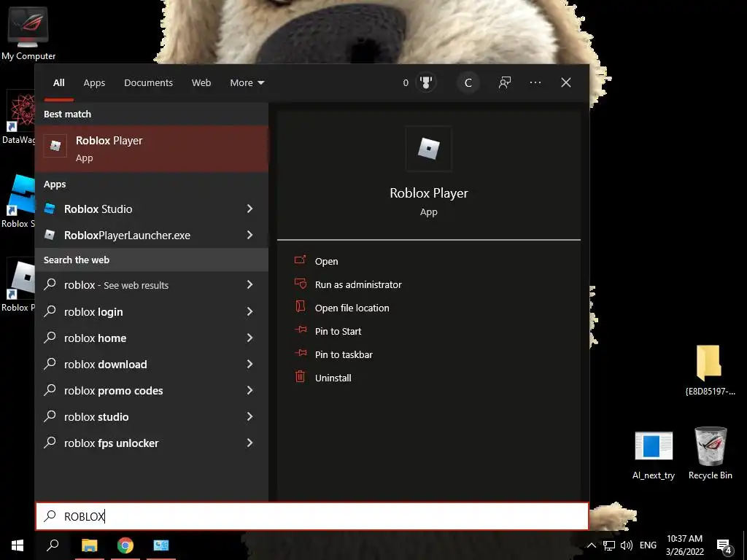
Task: Expand the roblox download suggestion arrow
Action: (249, 364)
